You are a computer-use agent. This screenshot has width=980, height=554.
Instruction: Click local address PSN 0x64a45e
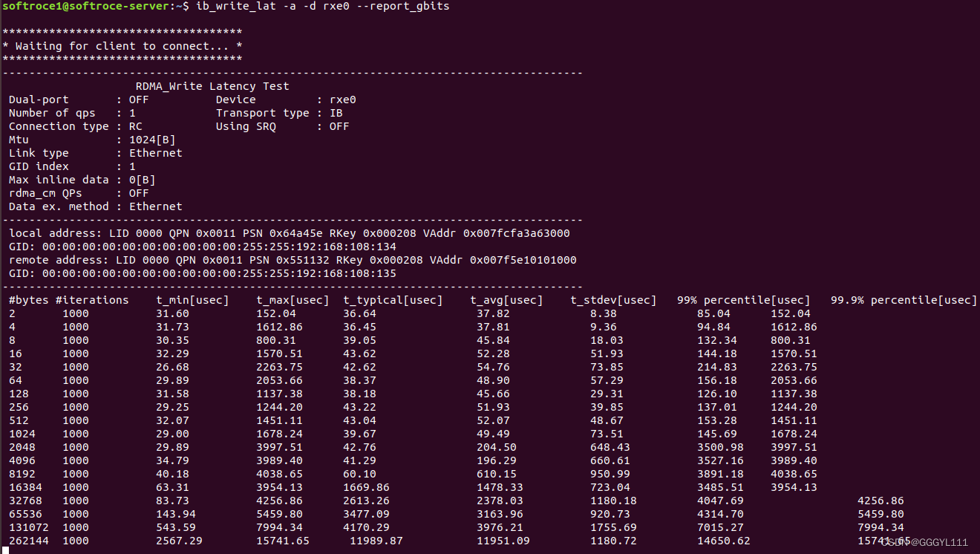tap(286, 233)
